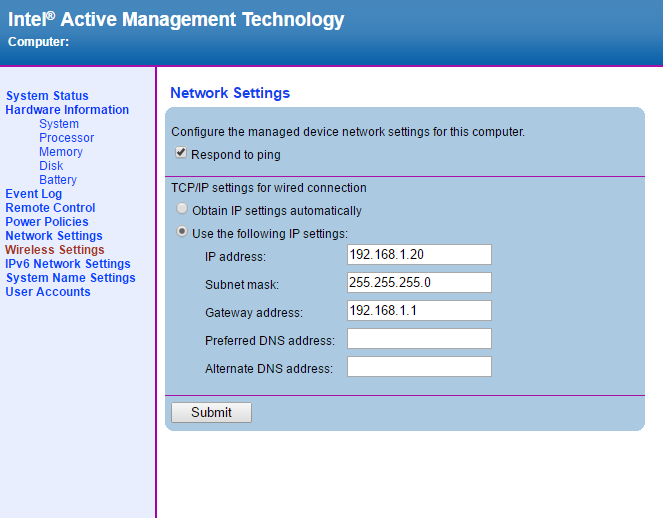Go to IPv6 Network Settings
The width and height of the screenshot is (663, 518).
68,264
